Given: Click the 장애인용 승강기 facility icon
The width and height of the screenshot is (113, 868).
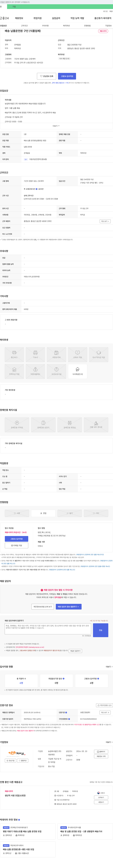Looking at the screenshot, I should 43,425.
